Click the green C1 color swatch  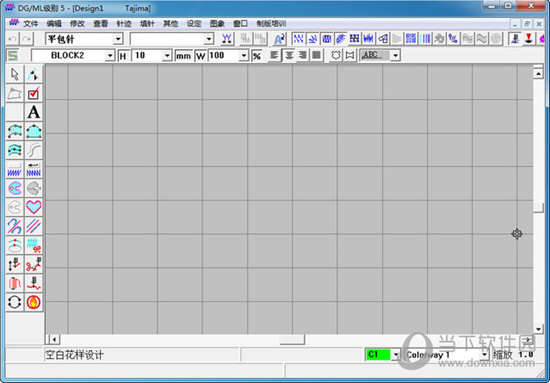(x=378, y=355)
